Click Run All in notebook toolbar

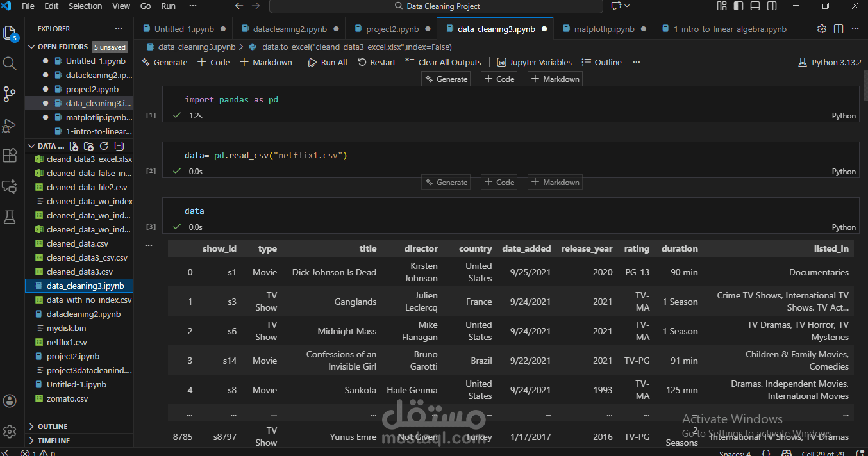[328, 62]
